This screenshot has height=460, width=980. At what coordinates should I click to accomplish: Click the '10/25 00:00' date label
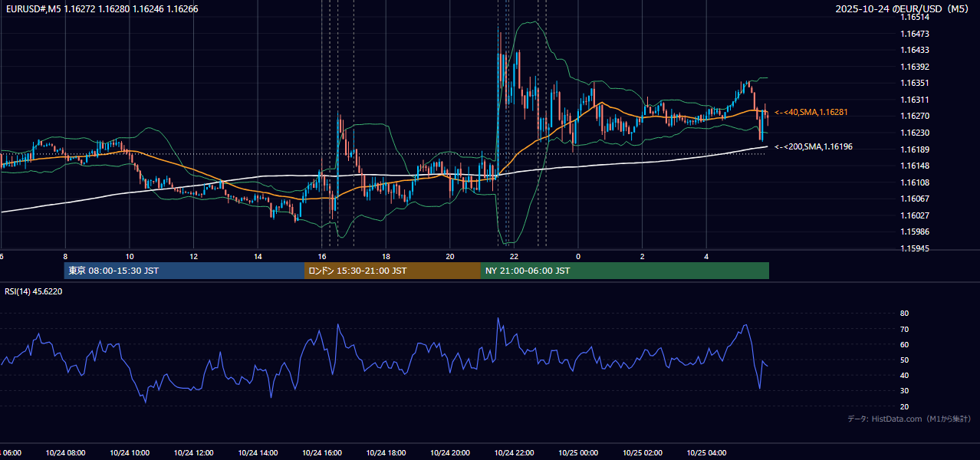pyautogui.click(x=578, y=453)
